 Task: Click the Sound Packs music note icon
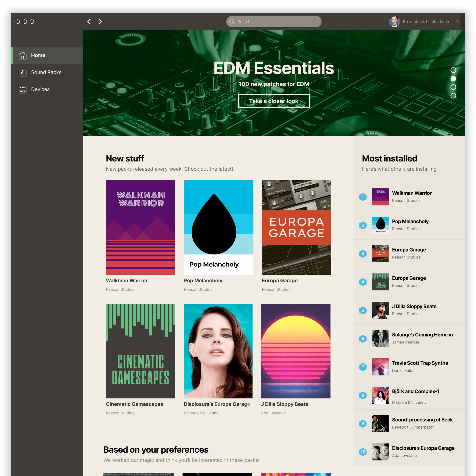[22, 72]
